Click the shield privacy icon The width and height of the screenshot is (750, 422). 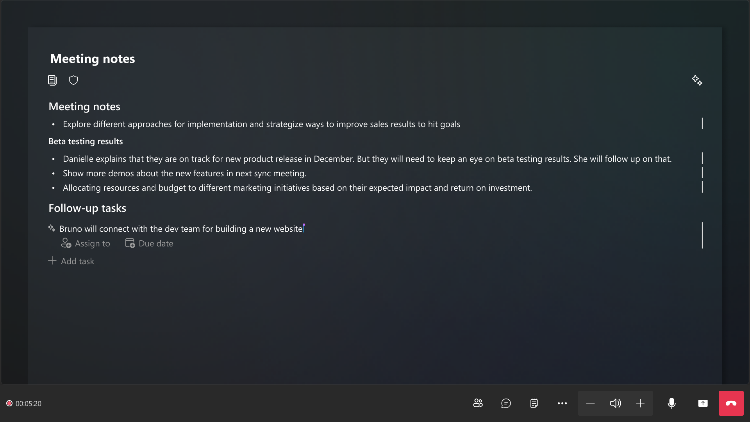click(73, 80)
